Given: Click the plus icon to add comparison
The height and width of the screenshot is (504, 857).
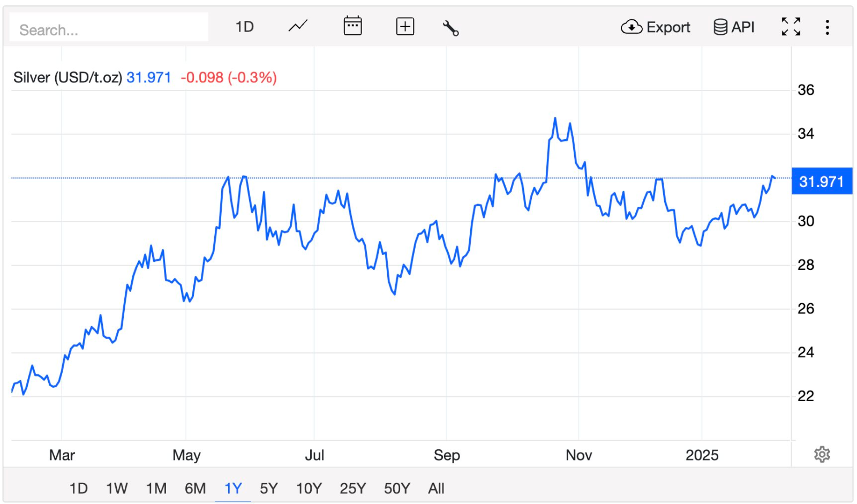Looking at the screenshot, I should click(405, 26).
